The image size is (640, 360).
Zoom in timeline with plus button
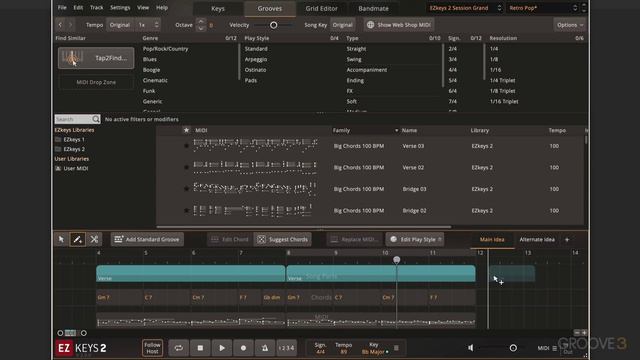point(584,333)
